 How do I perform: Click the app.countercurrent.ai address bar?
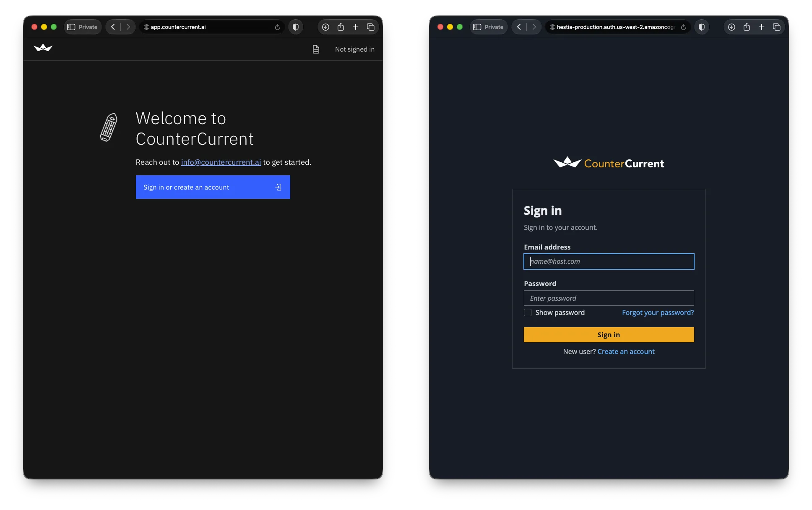pos(211,27)
